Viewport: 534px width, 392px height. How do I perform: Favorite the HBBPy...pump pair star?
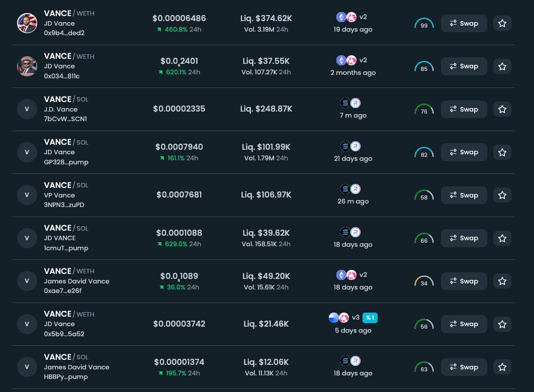pos(502,367)
